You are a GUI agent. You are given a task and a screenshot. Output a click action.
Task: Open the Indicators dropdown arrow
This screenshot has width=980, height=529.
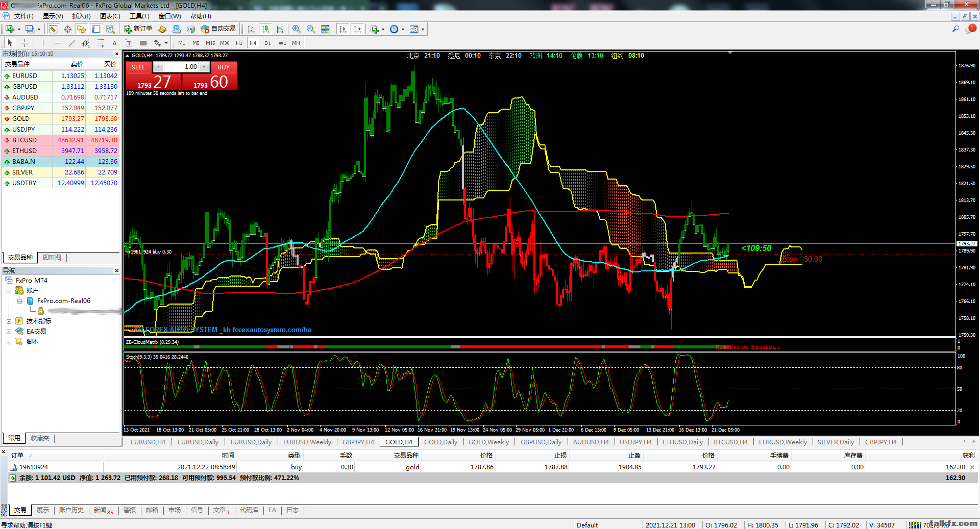(x=383, y=29)
